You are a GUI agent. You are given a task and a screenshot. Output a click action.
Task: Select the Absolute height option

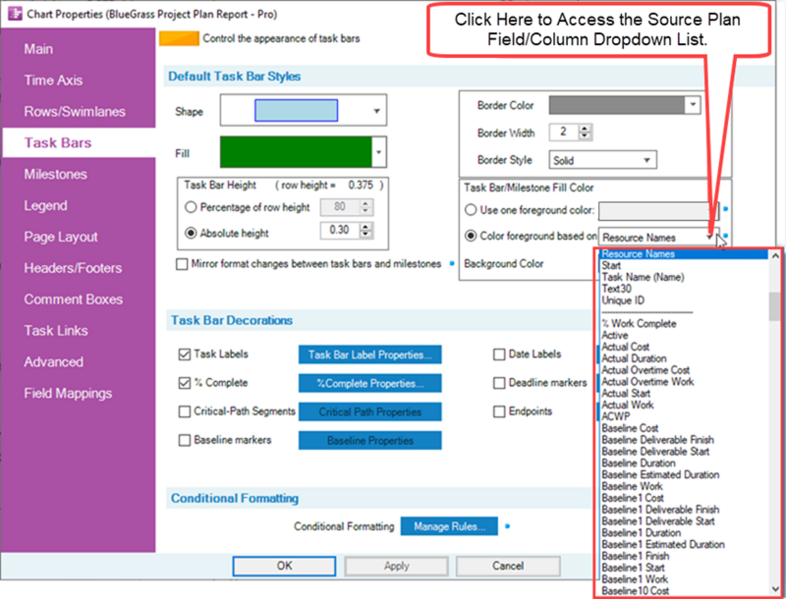pyautogui.click(x=190, y=233)
